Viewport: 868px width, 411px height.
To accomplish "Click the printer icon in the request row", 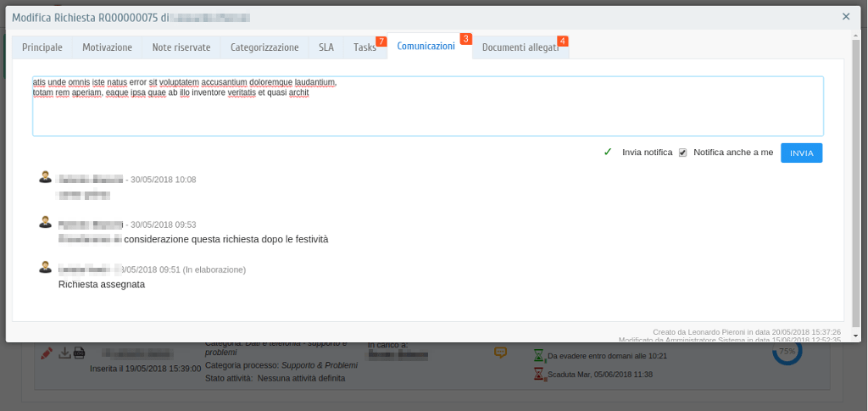I will [79, 353].
